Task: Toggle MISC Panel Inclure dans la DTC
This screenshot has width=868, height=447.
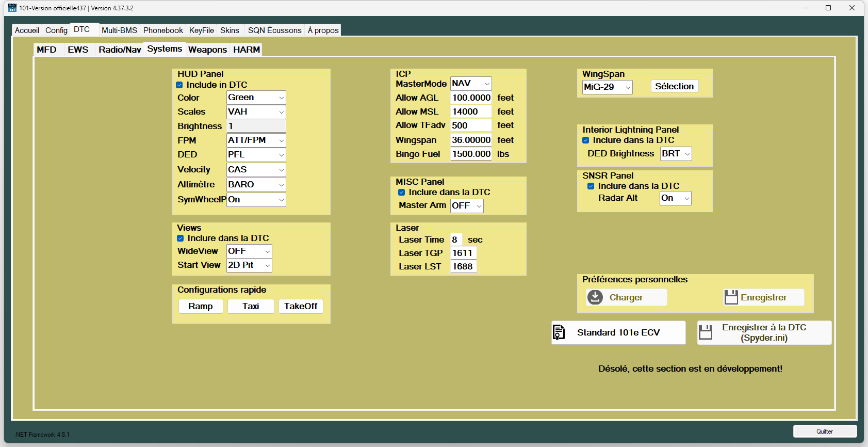Action: click(x=401, y=193)
